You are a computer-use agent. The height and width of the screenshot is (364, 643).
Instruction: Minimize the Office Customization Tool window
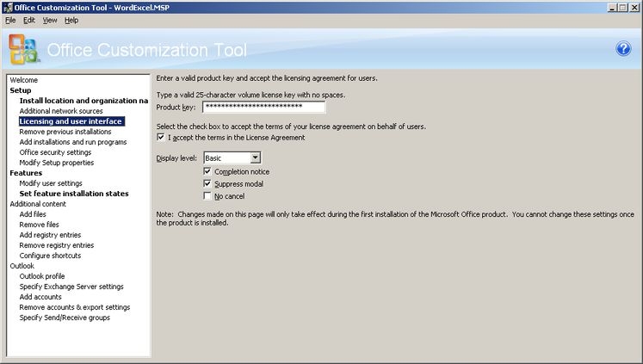[x=612, y=7]
